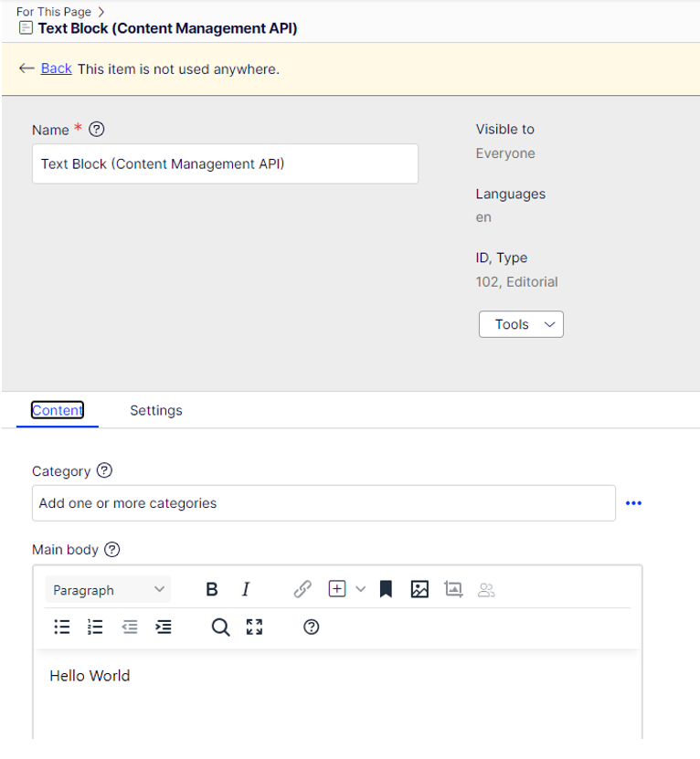Insert a numbered list
This screenshot has width=700, height=759.
(x=95, y=627)
